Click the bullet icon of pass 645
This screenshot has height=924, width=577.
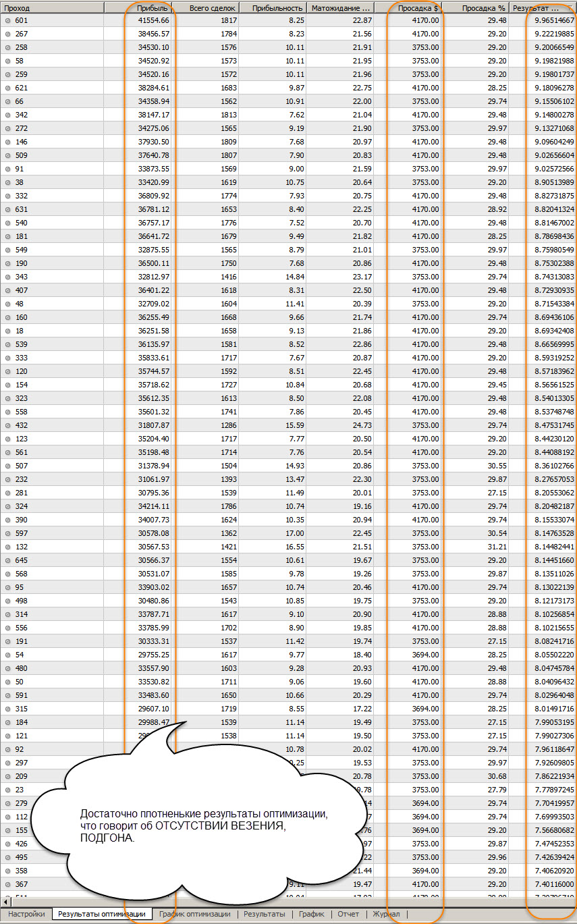click(7, 560)
